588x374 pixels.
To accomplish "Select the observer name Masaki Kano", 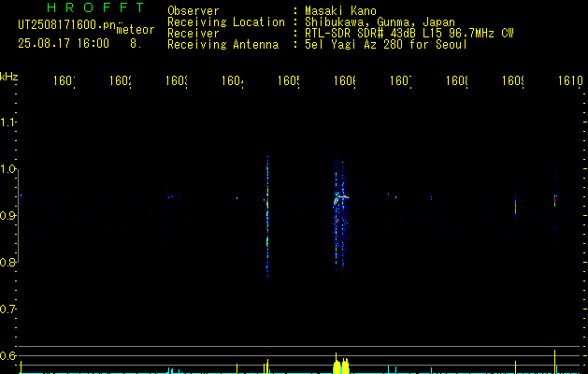I will click(x=340, y=11).
